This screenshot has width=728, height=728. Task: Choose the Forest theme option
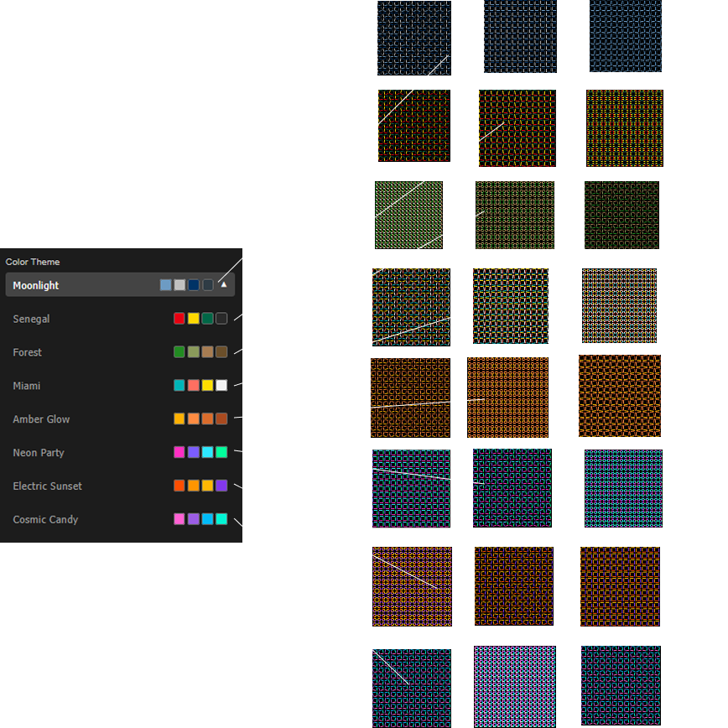point(28,352)
